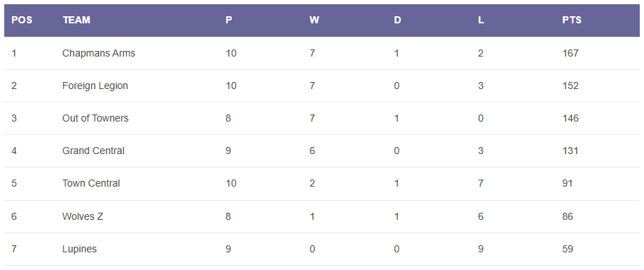Select the Foreign Legion team name
Viewport: 644px width, 270px height.
point(95,86)
